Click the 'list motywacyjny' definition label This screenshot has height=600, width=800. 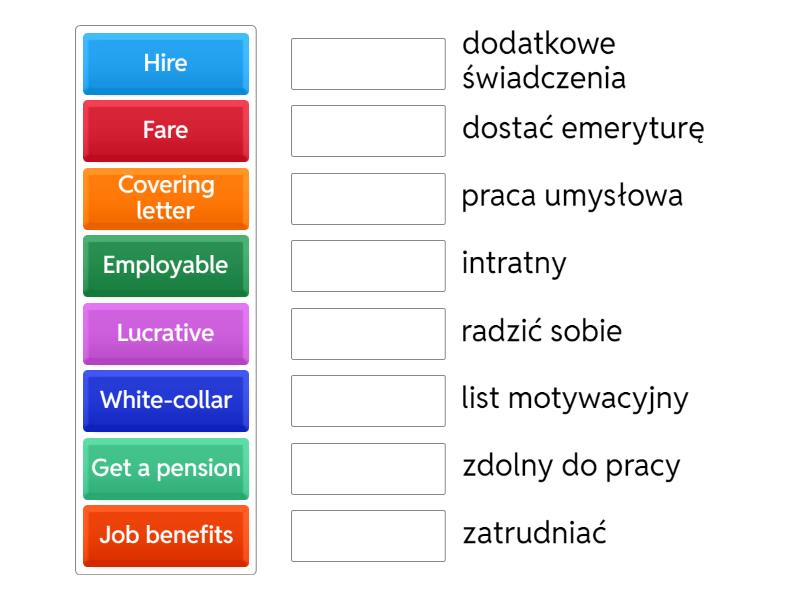click(575, 398)
